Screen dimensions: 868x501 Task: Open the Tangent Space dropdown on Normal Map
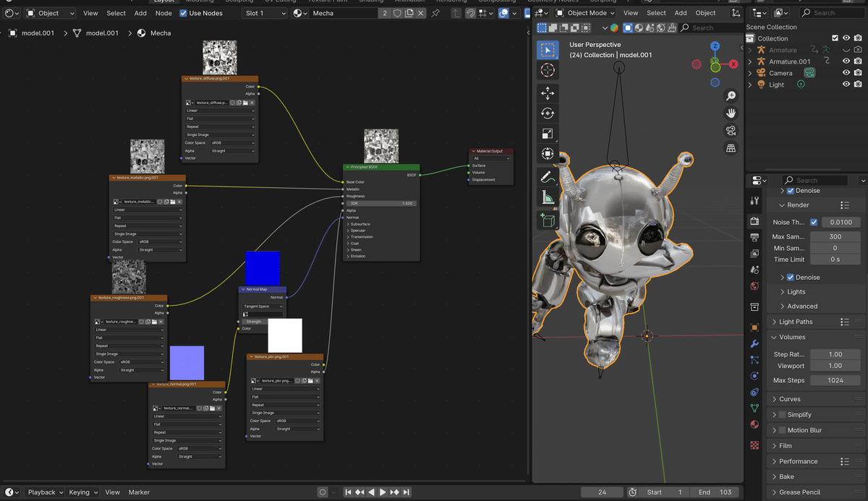(x=263, y=307)
